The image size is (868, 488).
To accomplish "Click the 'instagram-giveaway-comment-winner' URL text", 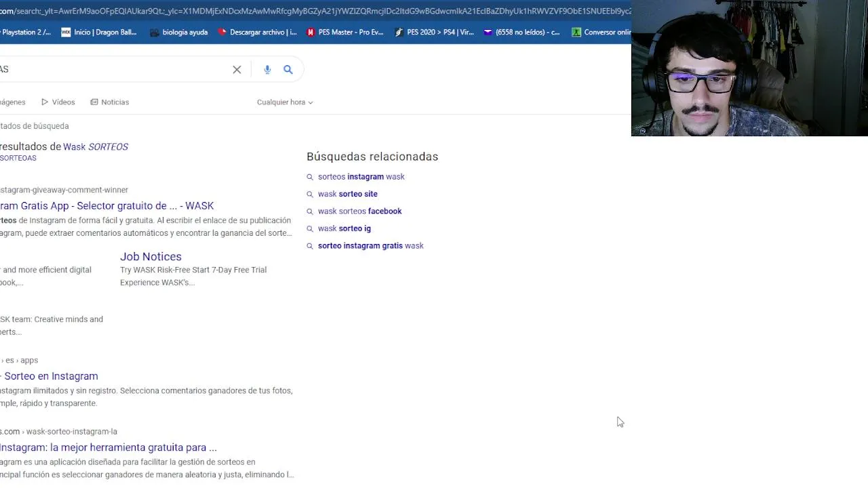I will click(64, 190).
